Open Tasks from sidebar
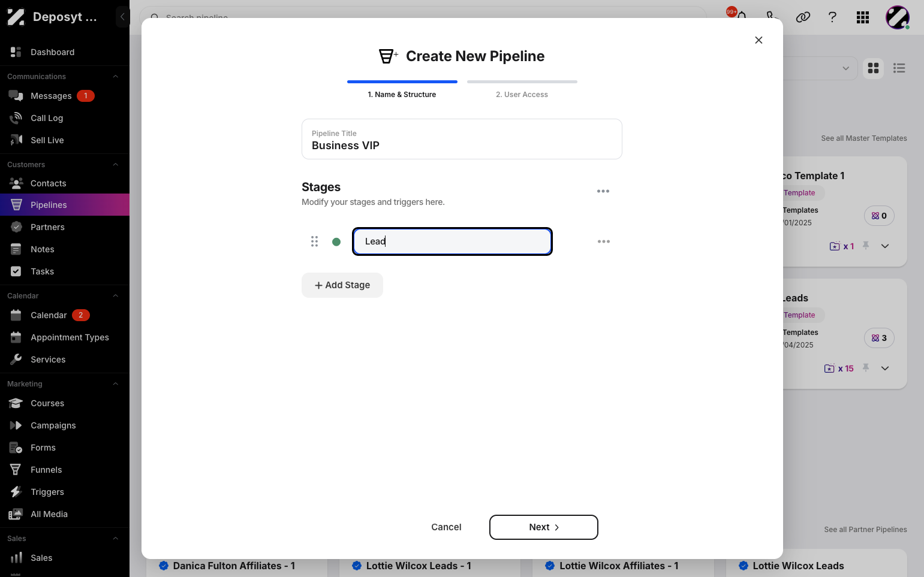 coord(65,271)
